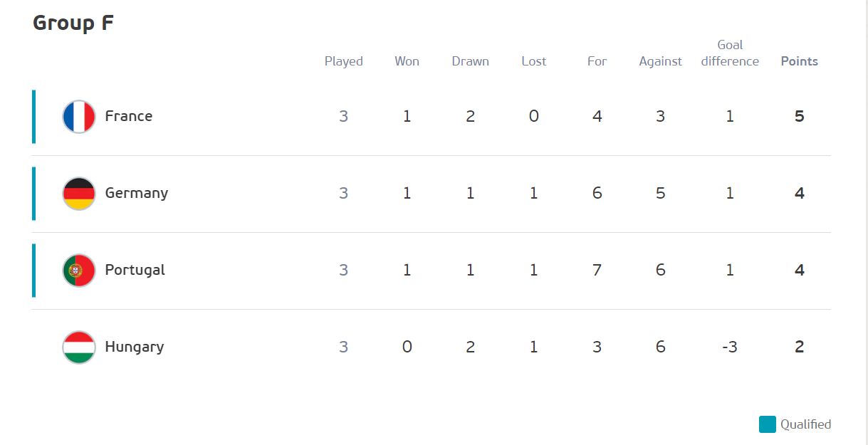868x445 pixels.
Task: Click the Played column header
Action: (344, 62)
